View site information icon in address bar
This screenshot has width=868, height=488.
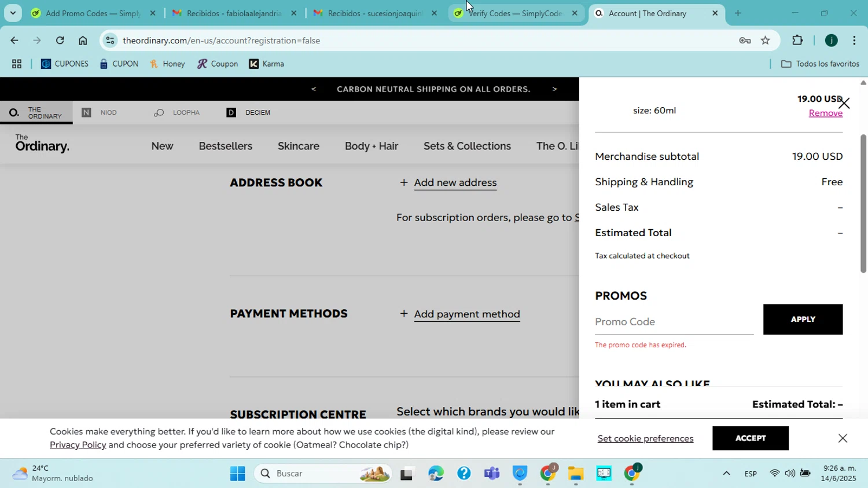[x=111, y=41]
